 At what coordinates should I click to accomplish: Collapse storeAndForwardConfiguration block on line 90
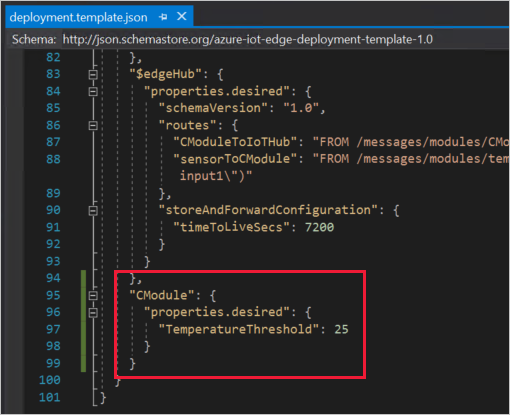pyautogui.click(x=93, y=211)
